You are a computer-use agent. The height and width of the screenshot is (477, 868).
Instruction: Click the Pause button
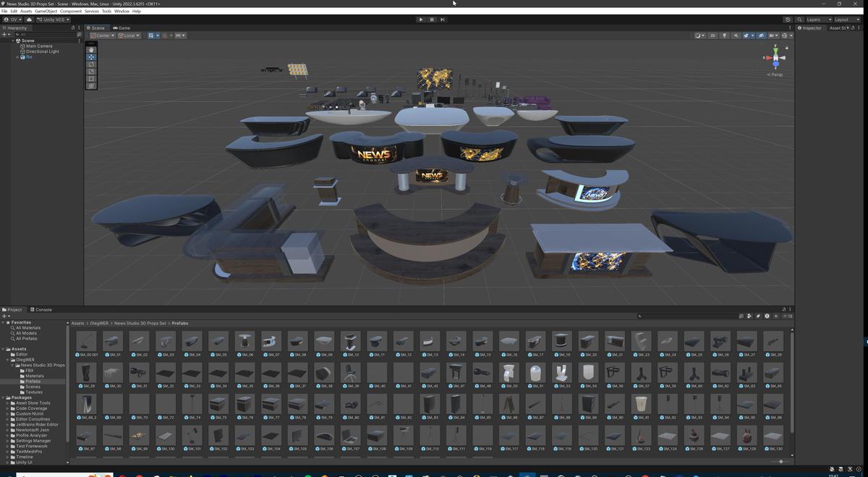(432, 20)
